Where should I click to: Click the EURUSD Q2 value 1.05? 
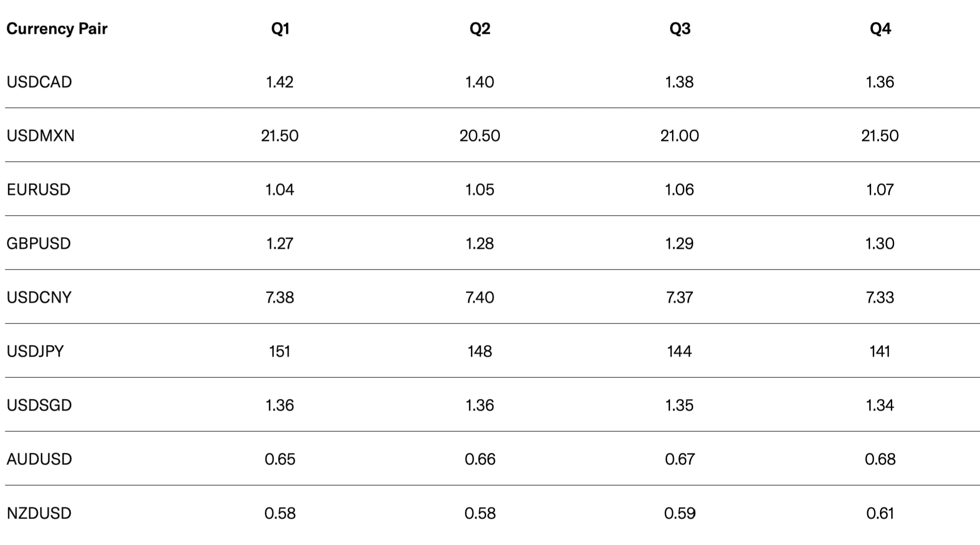480,190
